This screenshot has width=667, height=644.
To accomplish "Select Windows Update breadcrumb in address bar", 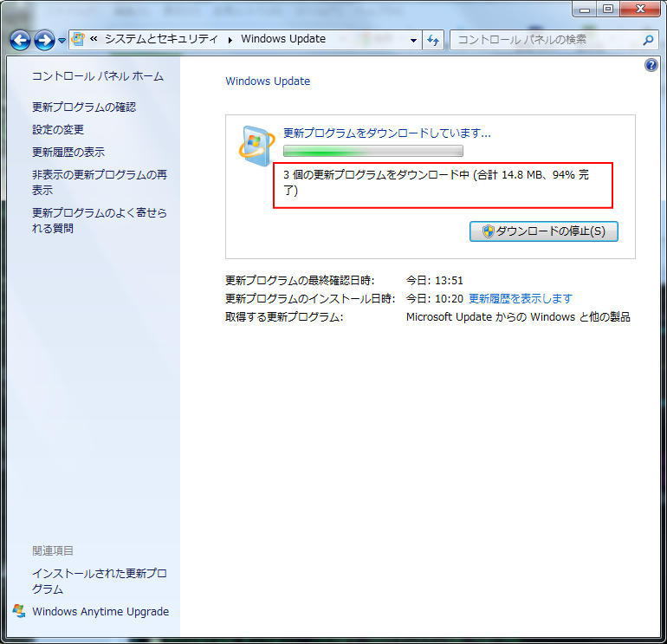I will point(283,39).
